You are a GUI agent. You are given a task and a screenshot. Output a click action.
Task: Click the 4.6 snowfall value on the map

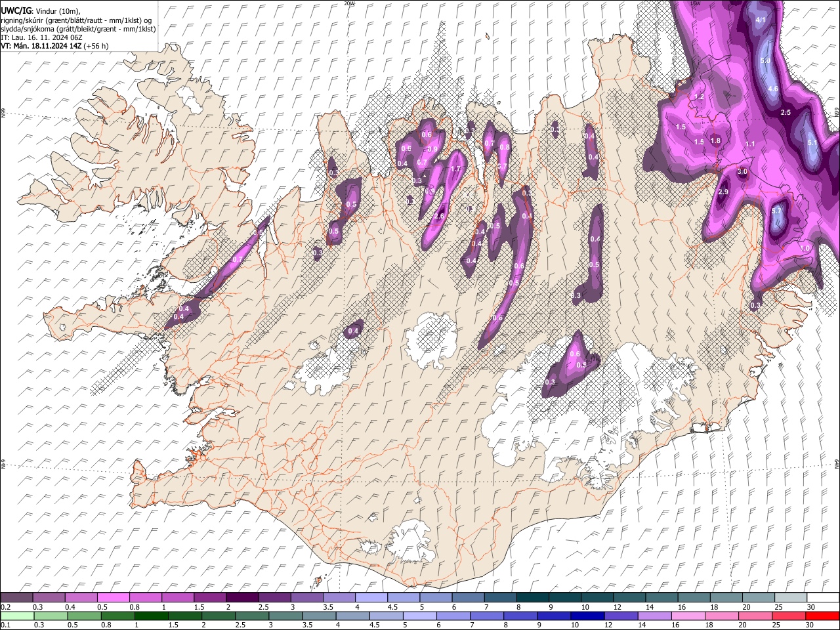[772, 89]
